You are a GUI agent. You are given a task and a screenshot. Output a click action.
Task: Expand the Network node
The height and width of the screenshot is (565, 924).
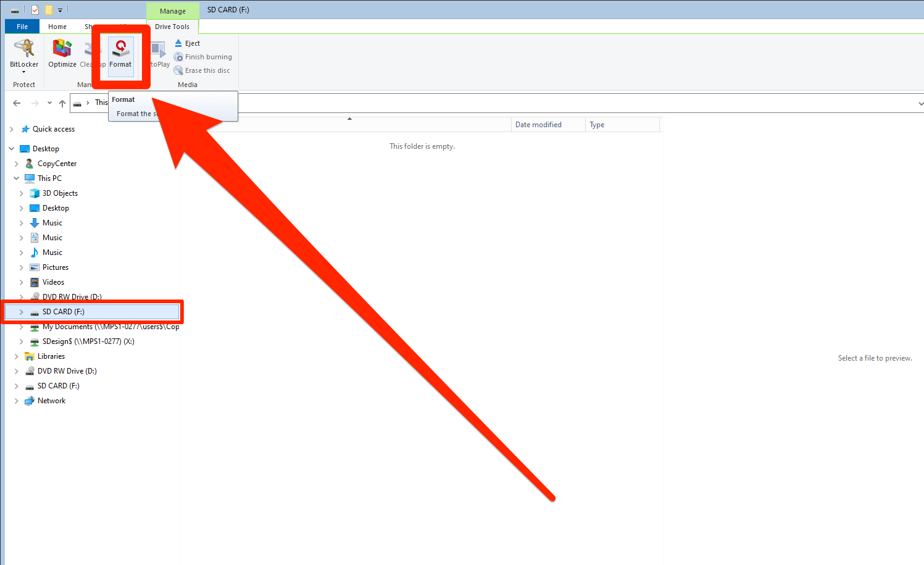[x=17, y=401]
